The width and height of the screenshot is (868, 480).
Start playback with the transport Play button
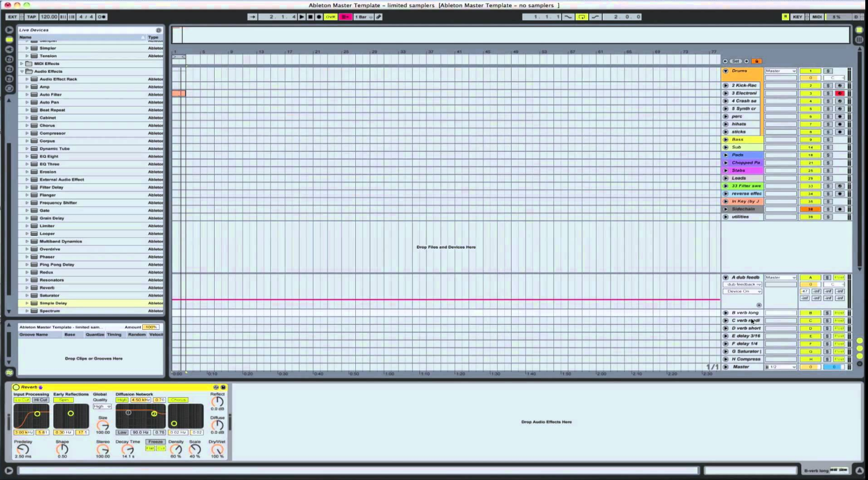[302, 17]
